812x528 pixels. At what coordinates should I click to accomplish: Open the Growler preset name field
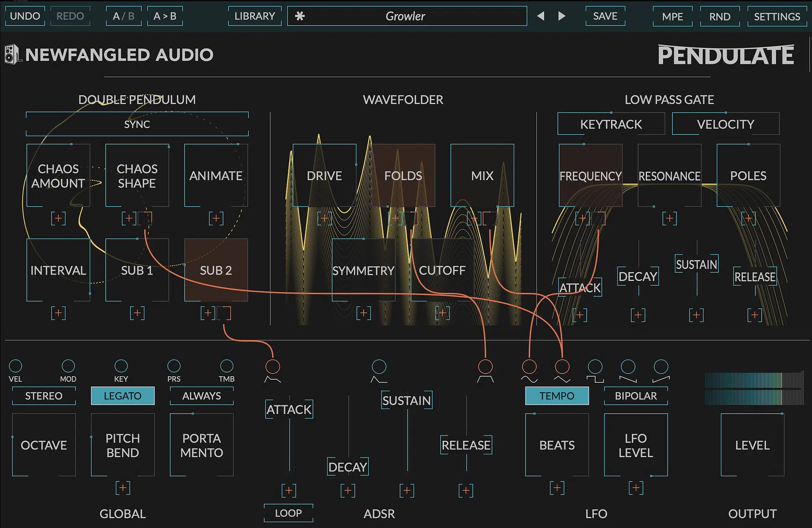(x=407, y=16)
